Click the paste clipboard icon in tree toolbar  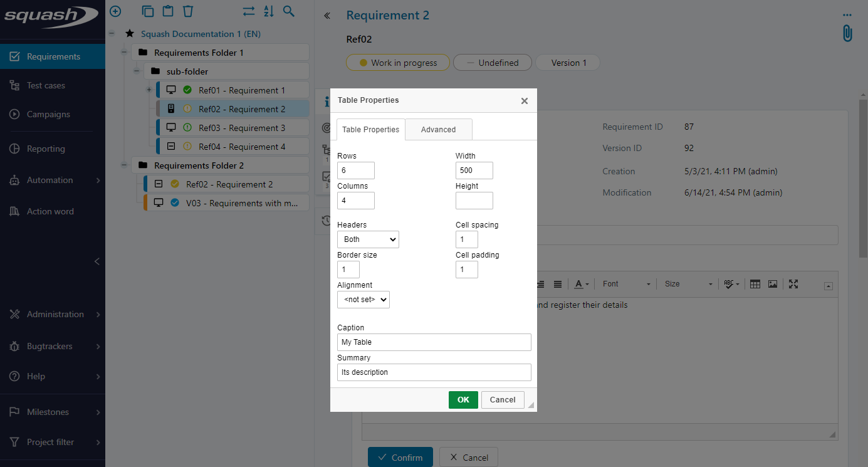click(168, 11)
